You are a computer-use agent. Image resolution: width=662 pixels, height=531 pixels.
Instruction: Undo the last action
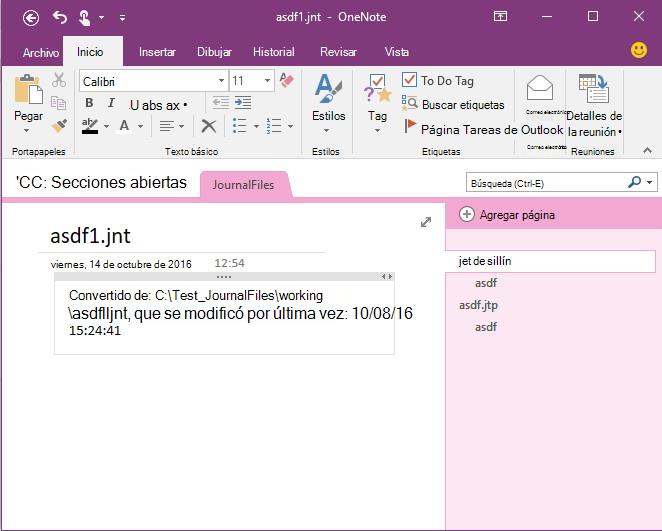coord(60,17)
